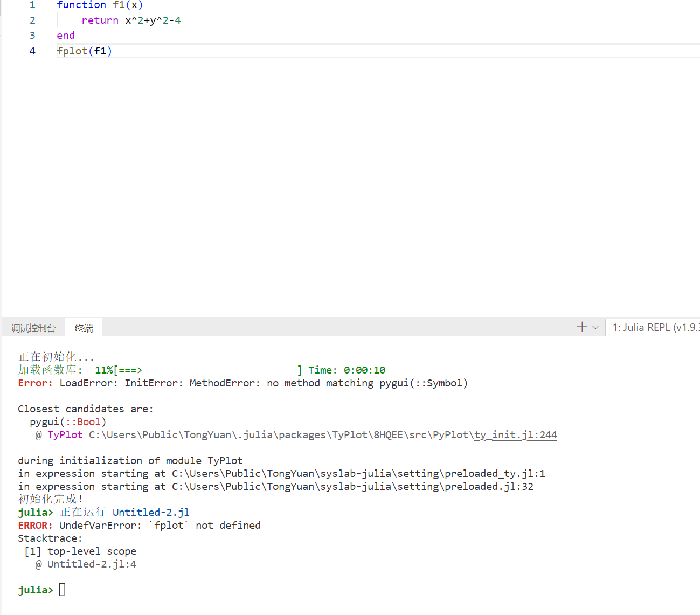
Task: Click editor line number 1
Action: 32,5
